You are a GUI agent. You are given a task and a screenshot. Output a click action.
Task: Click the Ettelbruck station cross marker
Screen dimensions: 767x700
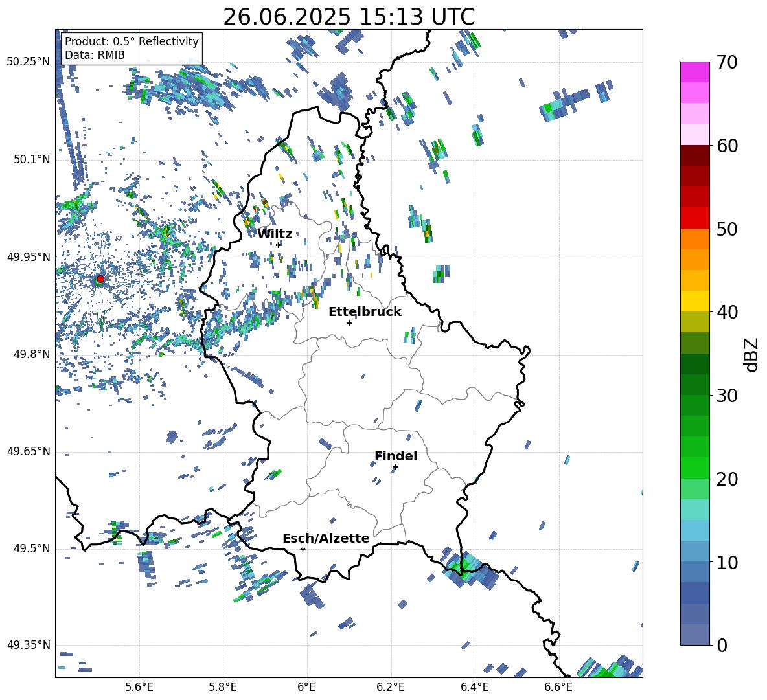coord(349,322)
